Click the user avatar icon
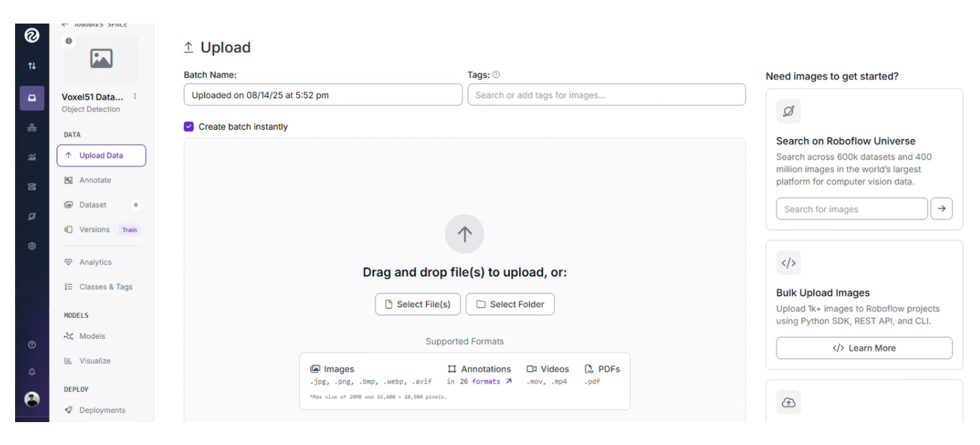This screenshot has height=445, width=980. tap(31, 399)
